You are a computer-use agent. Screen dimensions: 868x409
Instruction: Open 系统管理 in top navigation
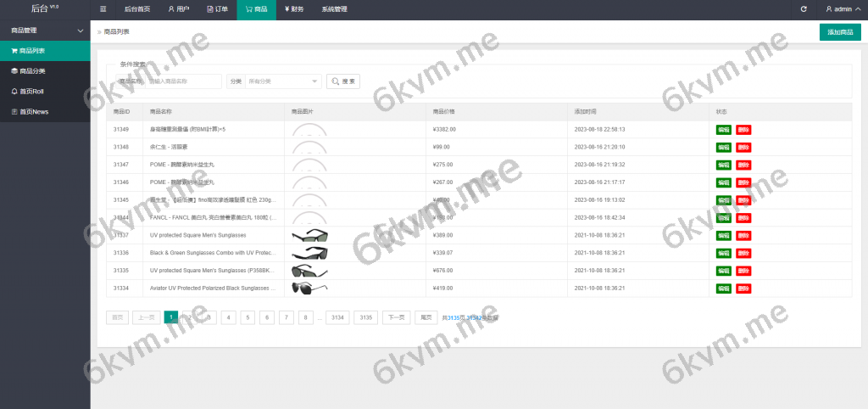(334, 9)
